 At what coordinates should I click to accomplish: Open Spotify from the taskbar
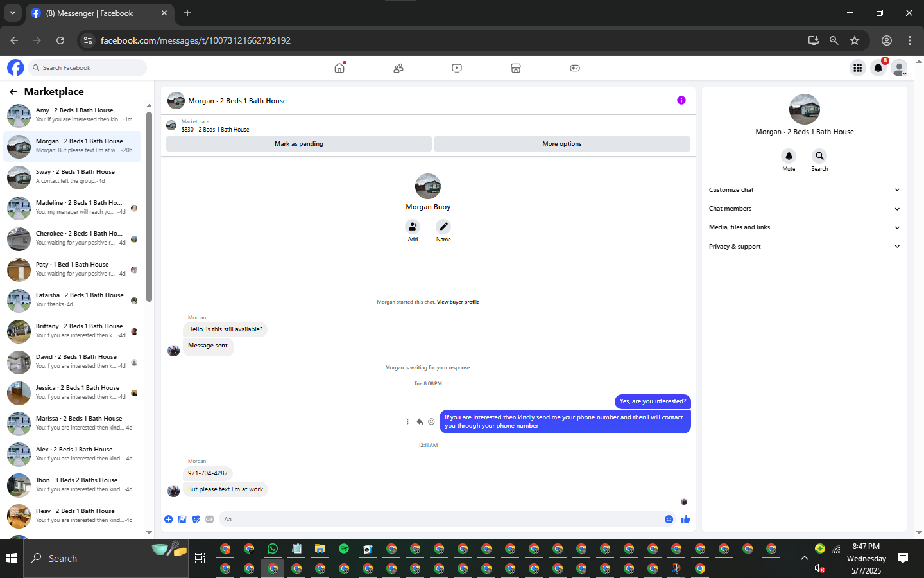tap(344, 548)
